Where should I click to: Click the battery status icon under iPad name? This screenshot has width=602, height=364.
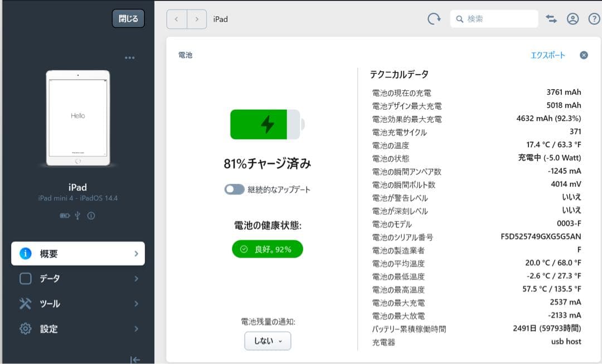click(x=65, y=216)
